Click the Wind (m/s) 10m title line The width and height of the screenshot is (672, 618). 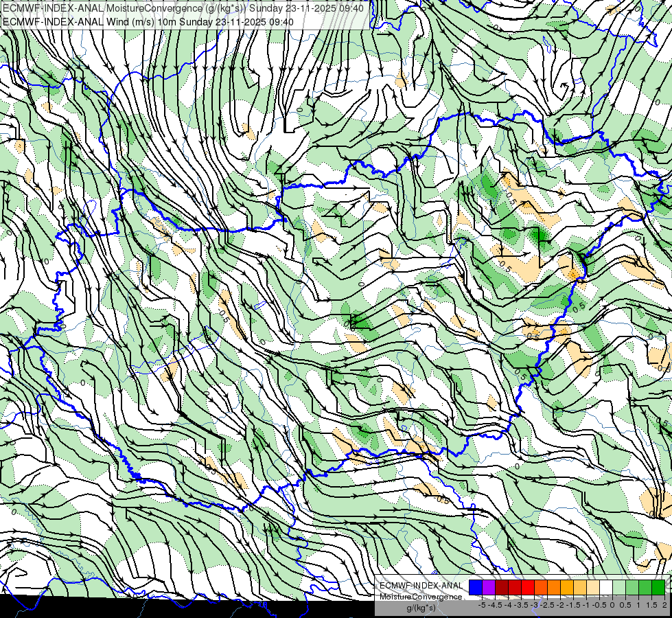pos(148,22)
